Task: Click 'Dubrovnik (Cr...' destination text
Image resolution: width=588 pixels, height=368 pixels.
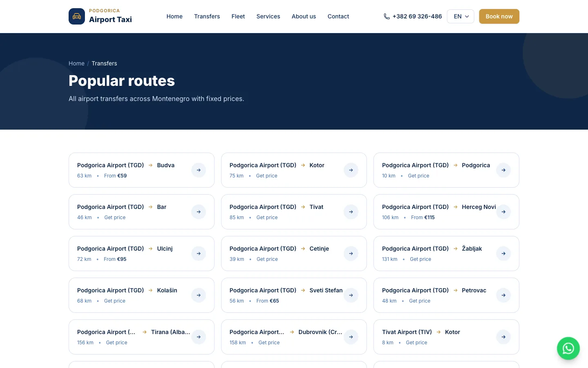Action: coord(320,332)
